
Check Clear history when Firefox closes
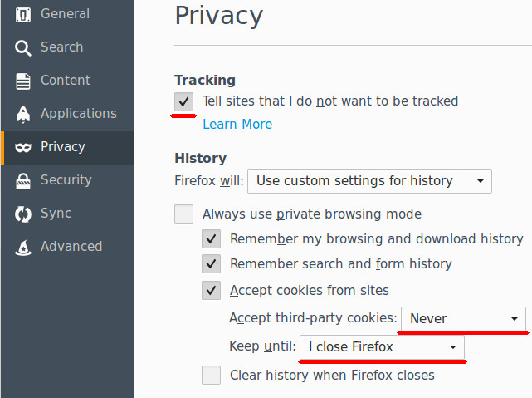(211, 375)
